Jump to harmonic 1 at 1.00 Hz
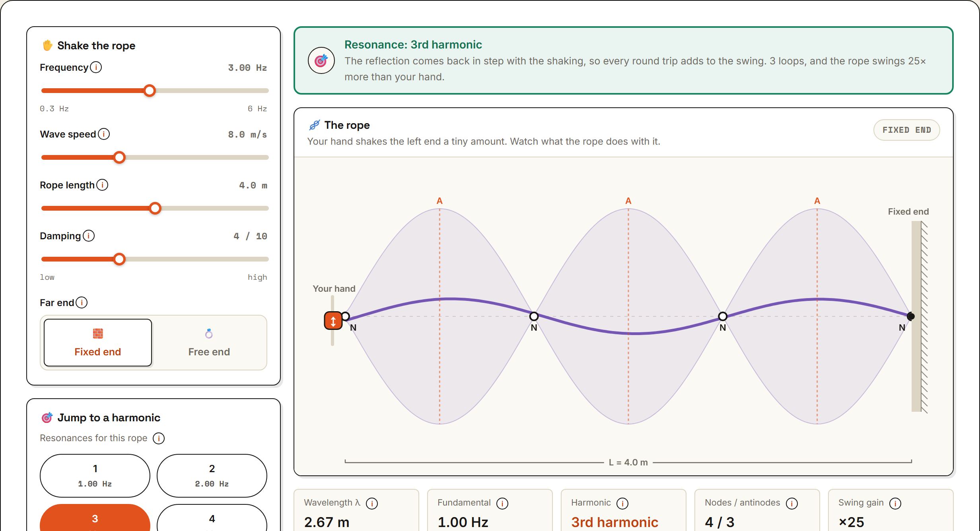980x531 pixels. [x=95, y=475]
